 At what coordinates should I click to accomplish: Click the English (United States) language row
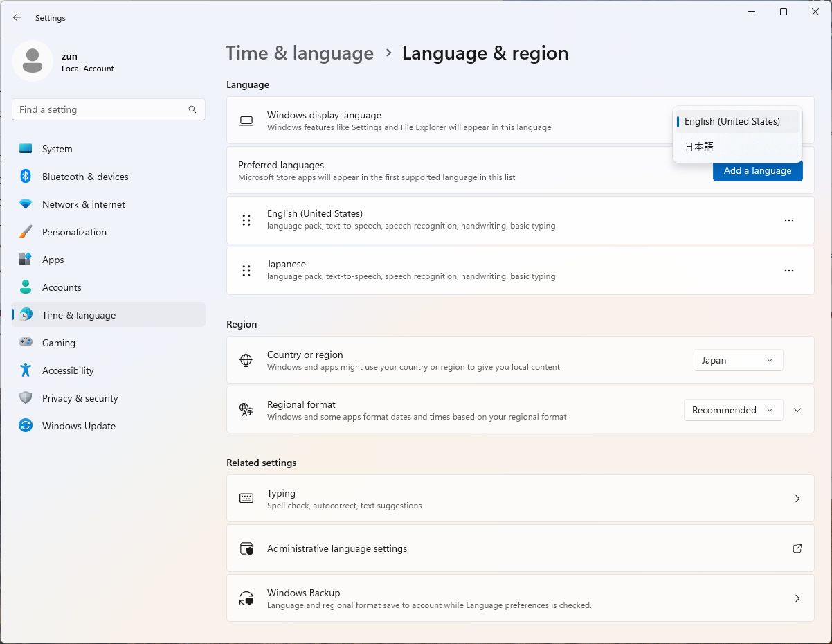point(521,220)
